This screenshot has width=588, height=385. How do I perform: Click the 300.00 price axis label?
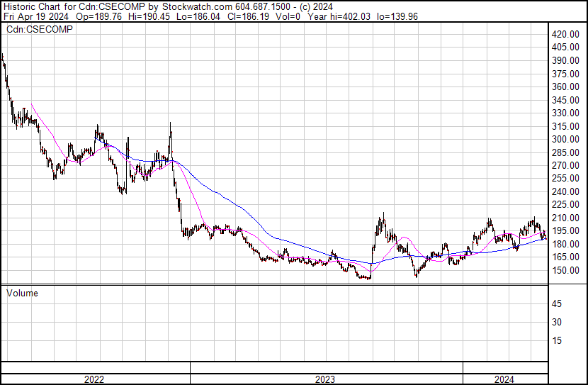point(565,139)
